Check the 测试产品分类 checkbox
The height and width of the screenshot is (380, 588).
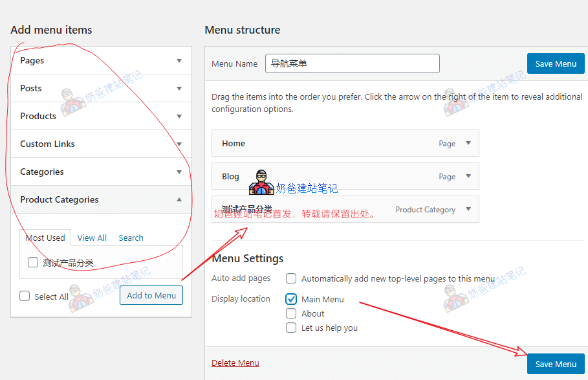point(33,262)
